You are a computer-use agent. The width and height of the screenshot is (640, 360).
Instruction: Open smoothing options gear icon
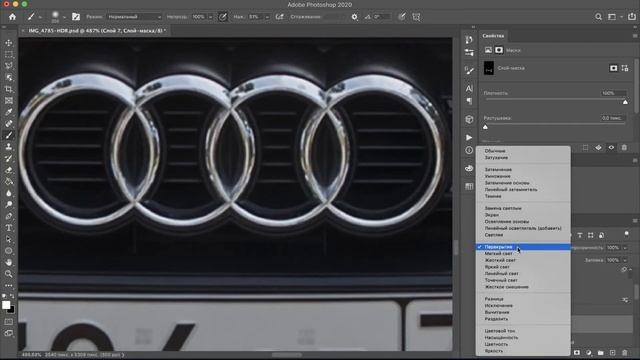click(x=354, y=17)
